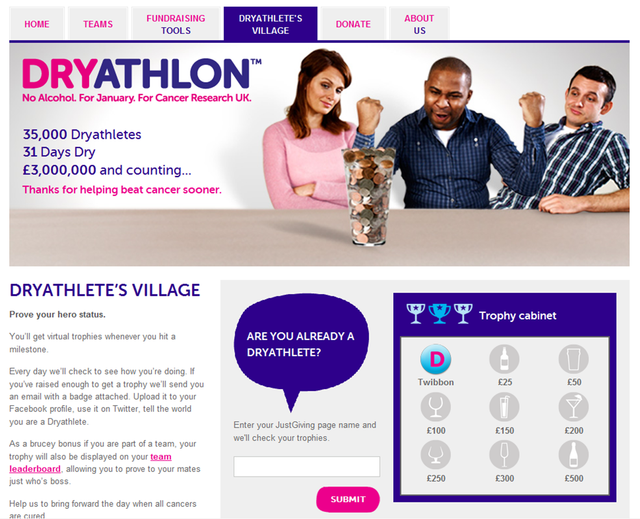Click the £50 pint glass trophy

573,359
